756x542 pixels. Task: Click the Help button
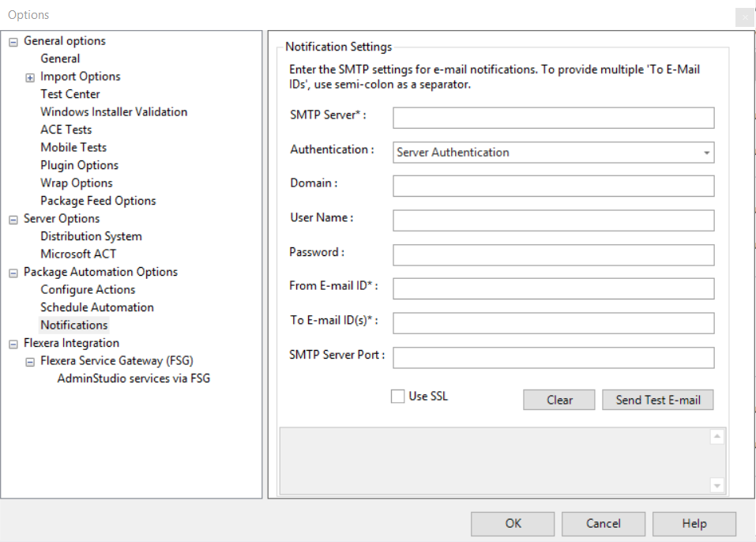(x=694, y=523)
